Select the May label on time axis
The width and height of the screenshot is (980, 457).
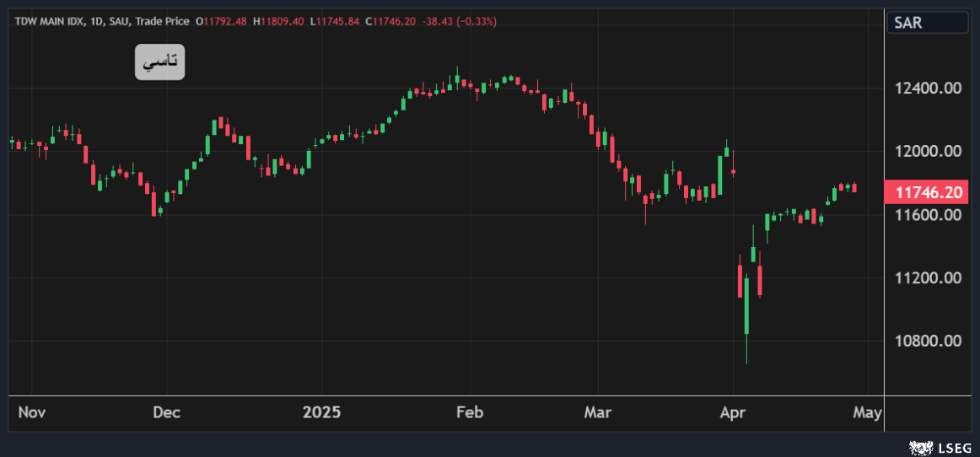point(867,412)
